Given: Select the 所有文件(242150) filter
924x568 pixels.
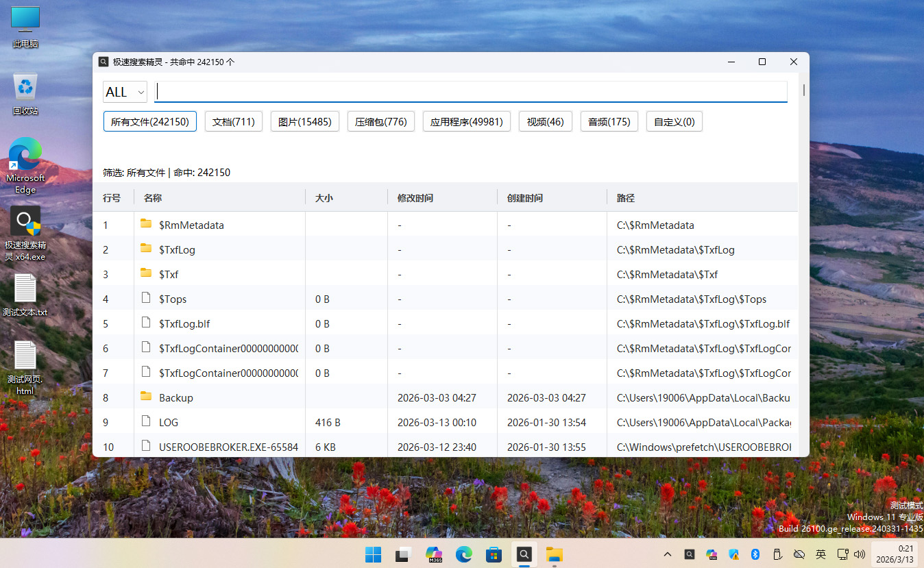Looking at the screenshot, I should (x=150, y=122).
